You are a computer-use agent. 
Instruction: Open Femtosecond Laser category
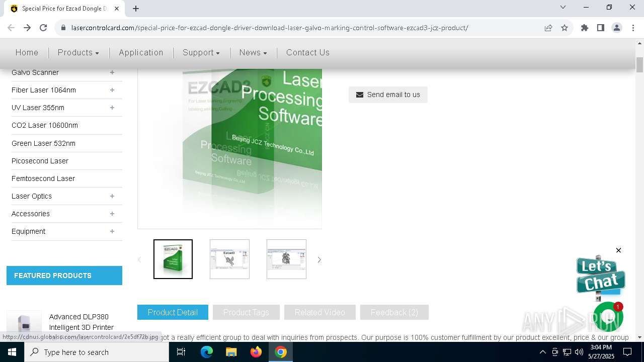click(43, 178)
